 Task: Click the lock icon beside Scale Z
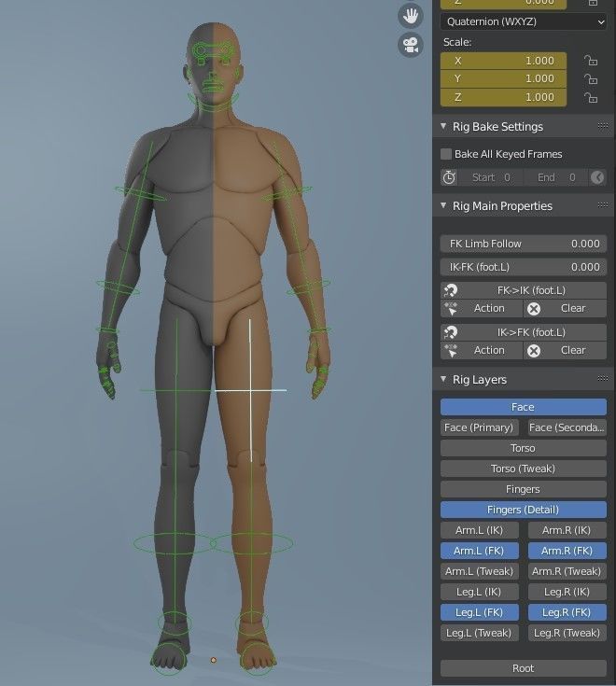591,97
